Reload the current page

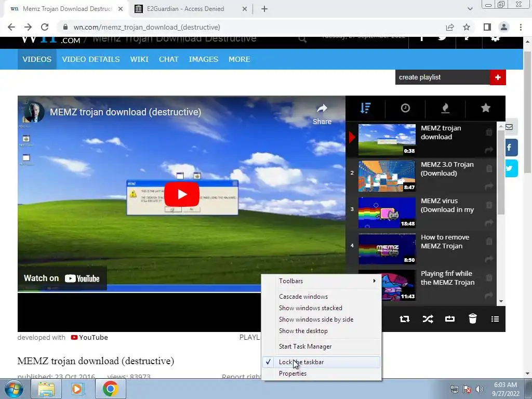point(45,27)
